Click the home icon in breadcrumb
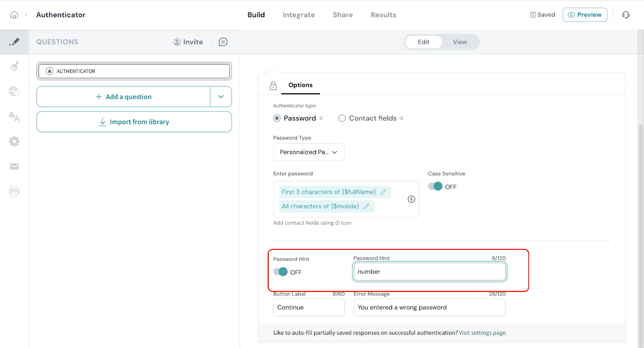 14,15
